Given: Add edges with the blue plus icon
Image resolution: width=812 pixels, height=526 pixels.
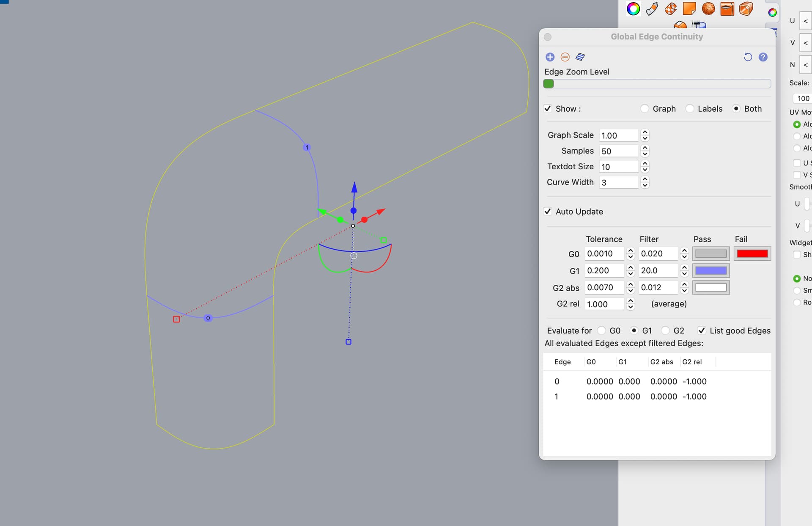Looking at the screenshot, I should pyautogui.click(x=550, y=57).
